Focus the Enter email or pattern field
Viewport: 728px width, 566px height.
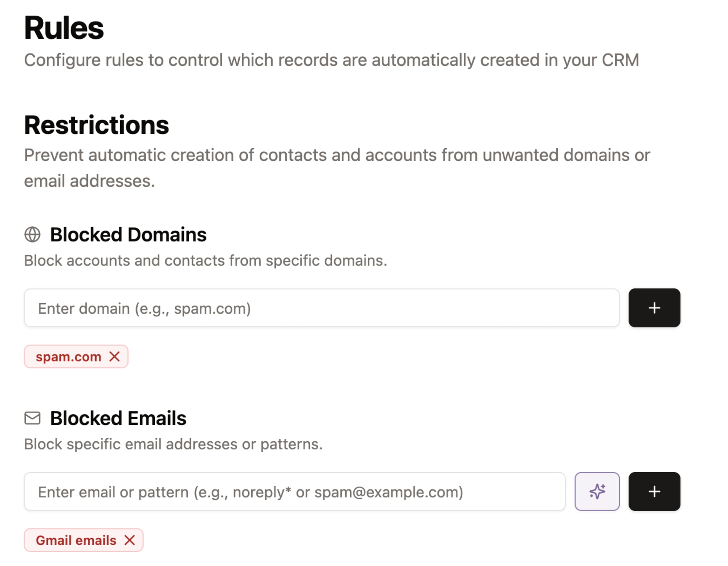294,492
